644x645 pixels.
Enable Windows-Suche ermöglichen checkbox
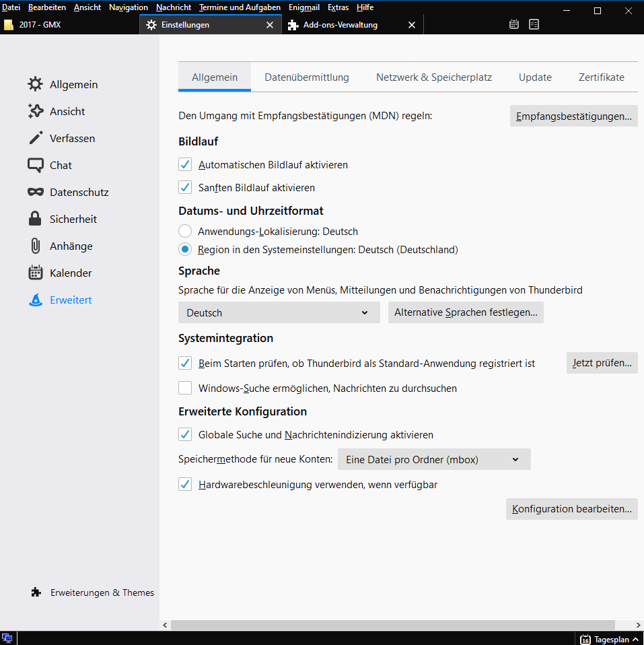[185, 388]
